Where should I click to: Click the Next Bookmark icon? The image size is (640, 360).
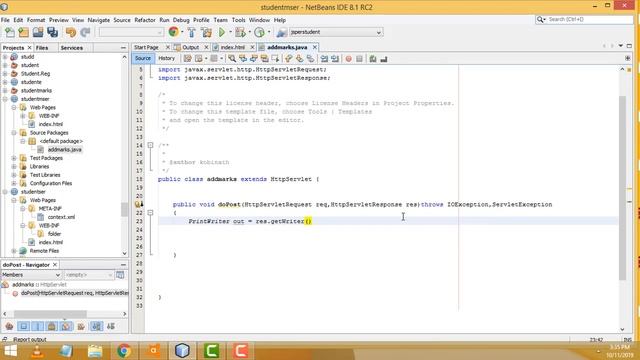point(300,59)
